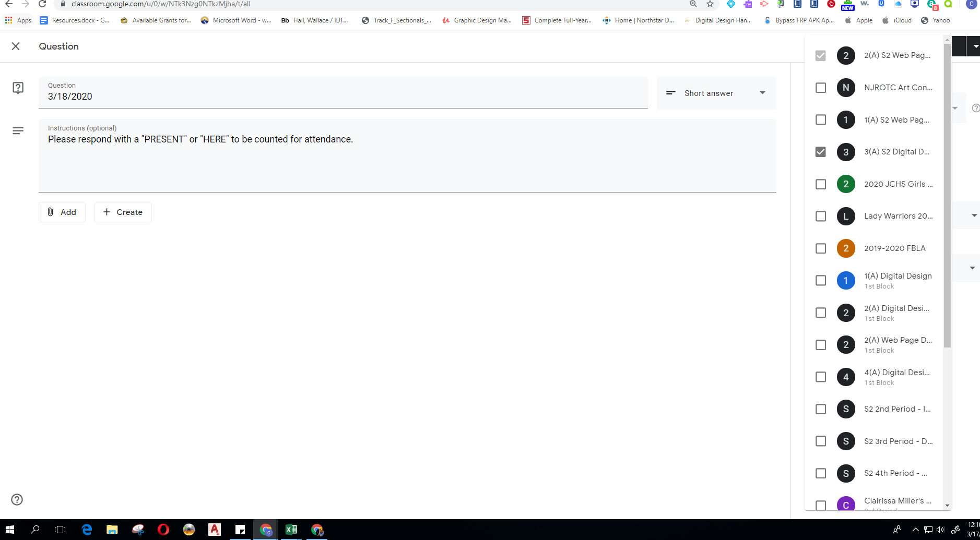Open Excel from the Windows taskbar
The image size is (980, 540).
(x=291, y=530)
